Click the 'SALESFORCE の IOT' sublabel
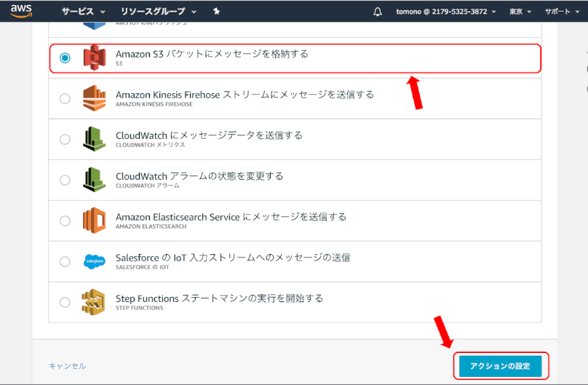 tap(142, 267)
